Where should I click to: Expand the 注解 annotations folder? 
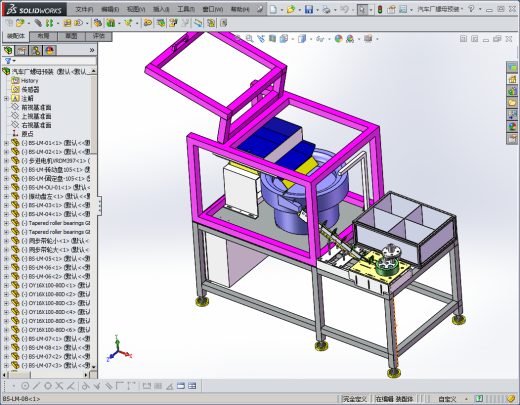[x=6, y=98]
